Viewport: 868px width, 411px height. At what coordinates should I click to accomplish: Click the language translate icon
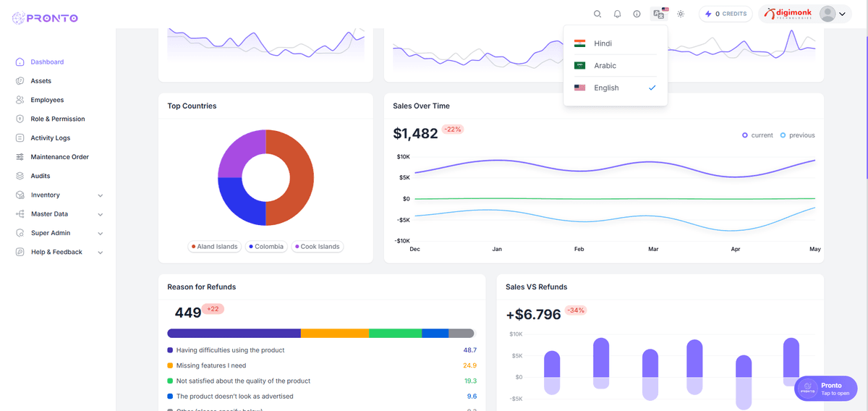click(658, 14)
